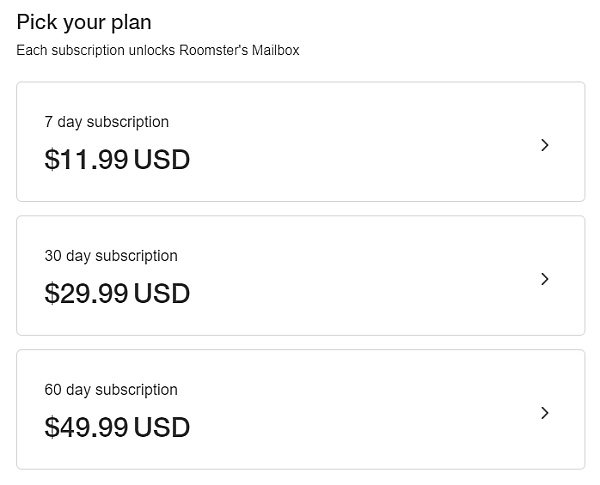Click the chevron arrow on the 60 day plan
600x485 pixels.
[x=545, y=413]
